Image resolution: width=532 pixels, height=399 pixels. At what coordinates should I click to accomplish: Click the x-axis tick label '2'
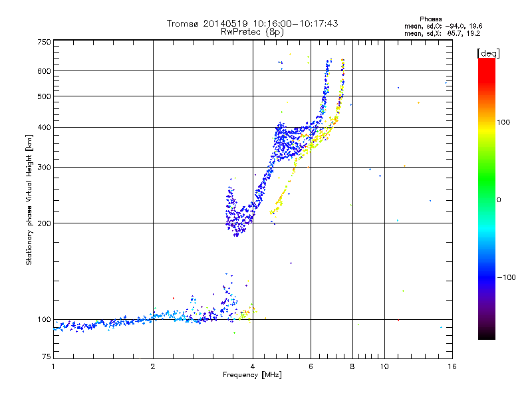tap(153, 366)
